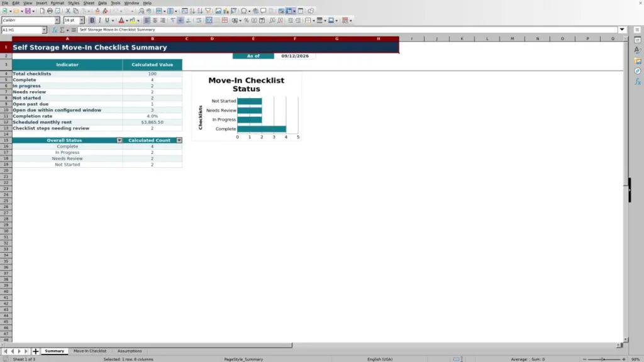Viewport: 644px width, 362px height.
Task: Open the sidebar Properties panel icon
Action: (x=638, y=40)
